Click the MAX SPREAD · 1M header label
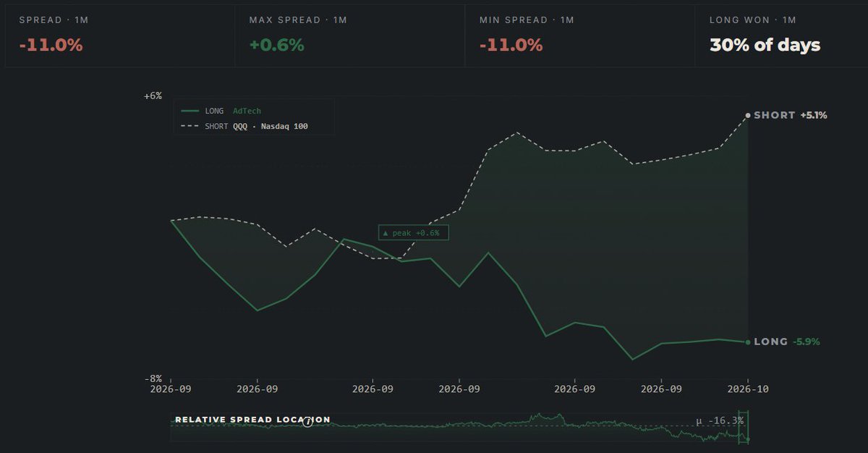 298,20
